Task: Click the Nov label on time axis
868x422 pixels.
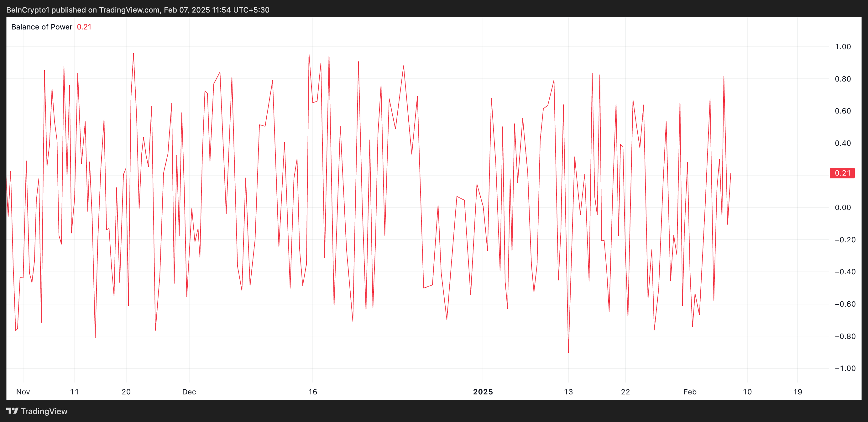Action: (x=23, y=392)
